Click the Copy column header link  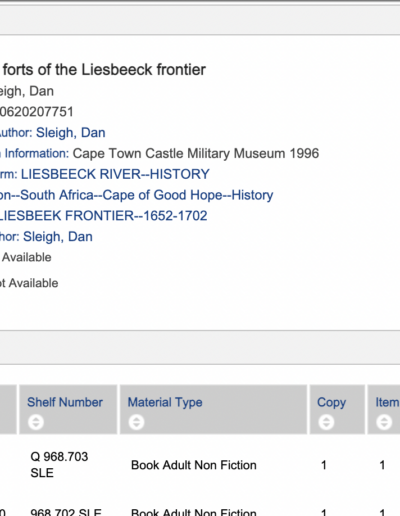point(331,402)
